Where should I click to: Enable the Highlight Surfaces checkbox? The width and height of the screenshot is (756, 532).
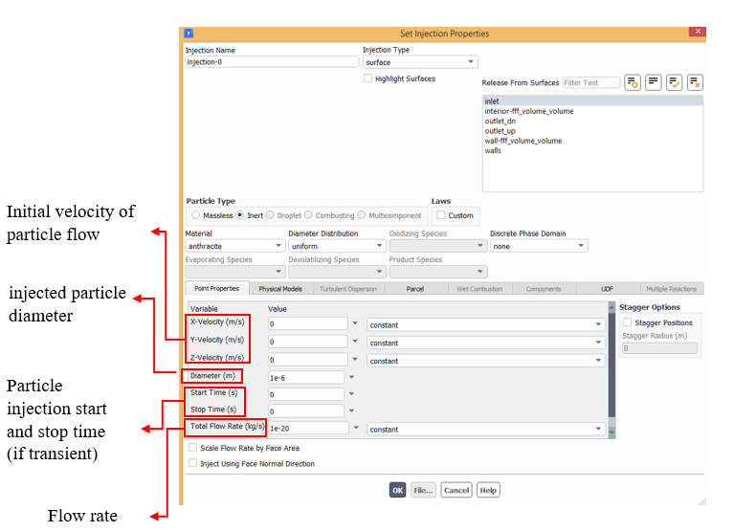[368, 78]
